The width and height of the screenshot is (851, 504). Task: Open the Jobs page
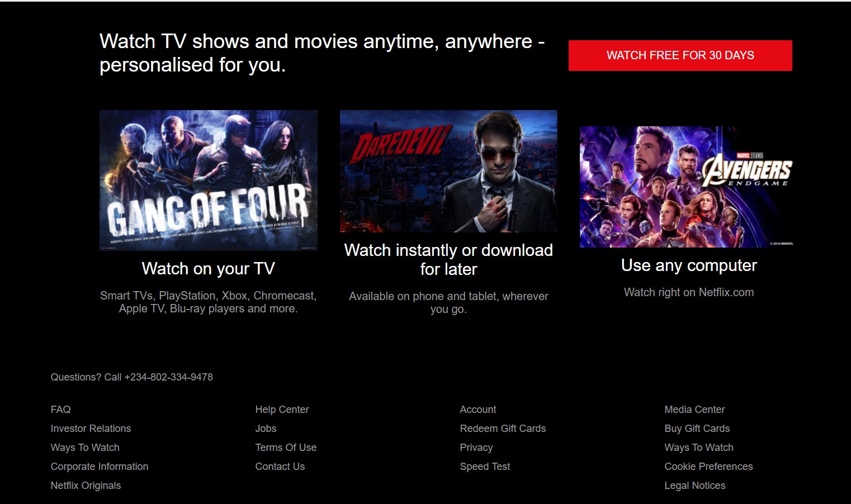click(265, 429)
